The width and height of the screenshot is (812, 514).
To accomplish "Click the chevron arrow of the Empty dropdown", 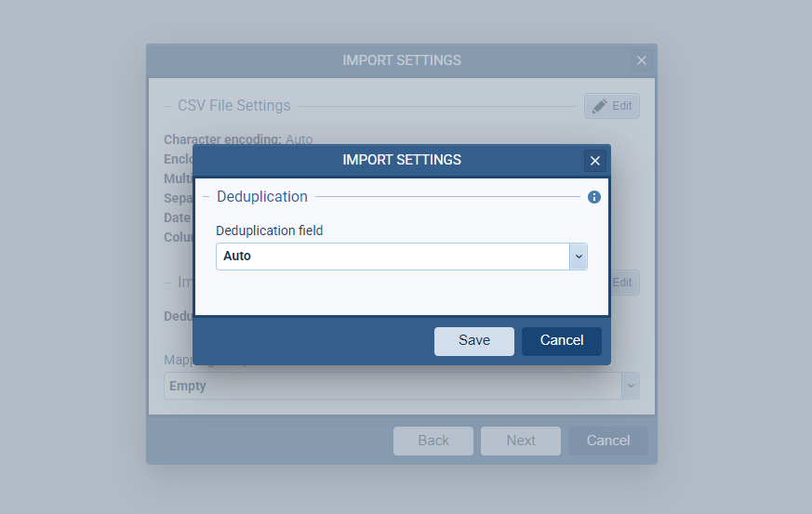I will [x=631, y=386].
